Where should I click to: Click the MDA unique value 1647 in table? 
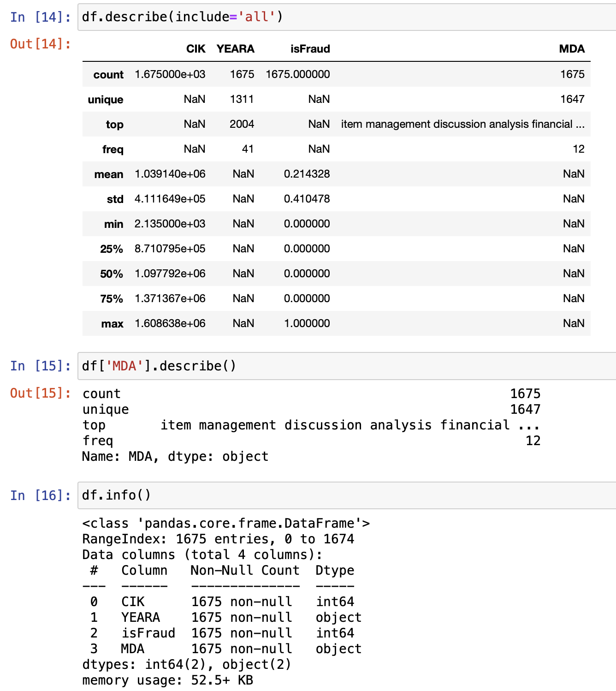tap(572, 99)
